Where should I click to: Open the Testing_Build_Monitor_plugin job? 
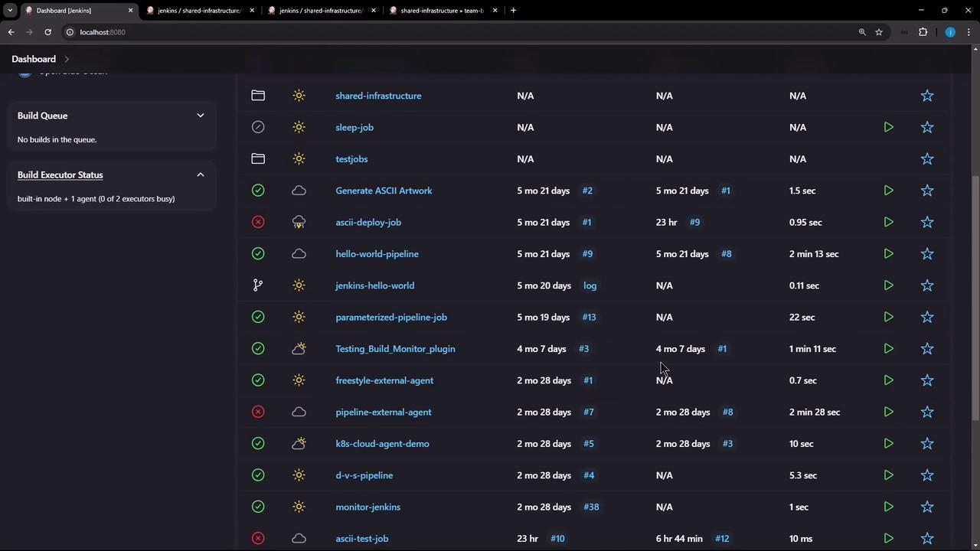(x=395, y=349)
